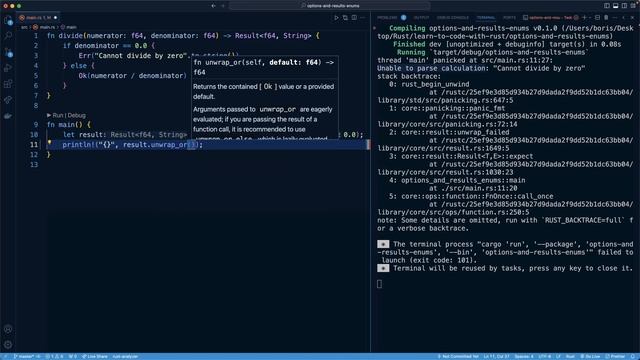Viewport: 640px width, 360px height.
Task: Click the unsaved dot on main.rs tab
Action: 56,18
